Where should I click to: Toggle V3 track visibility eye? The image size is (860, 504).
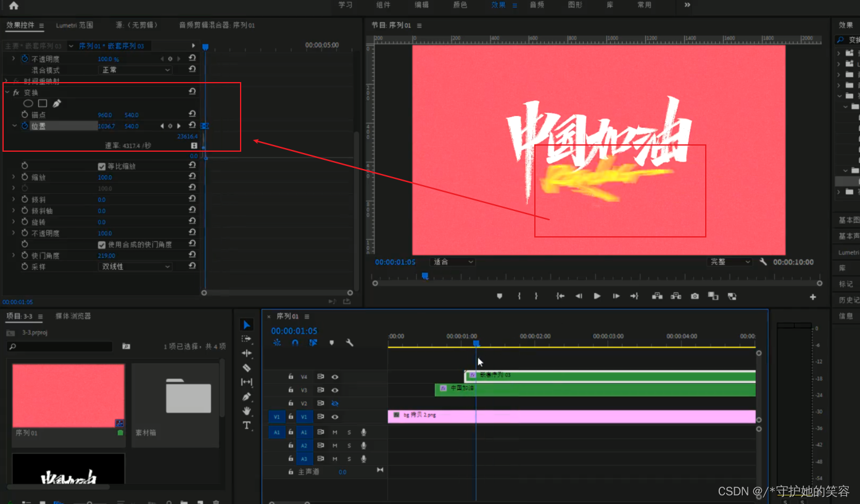pyautogui.click(x=335, y=390)
